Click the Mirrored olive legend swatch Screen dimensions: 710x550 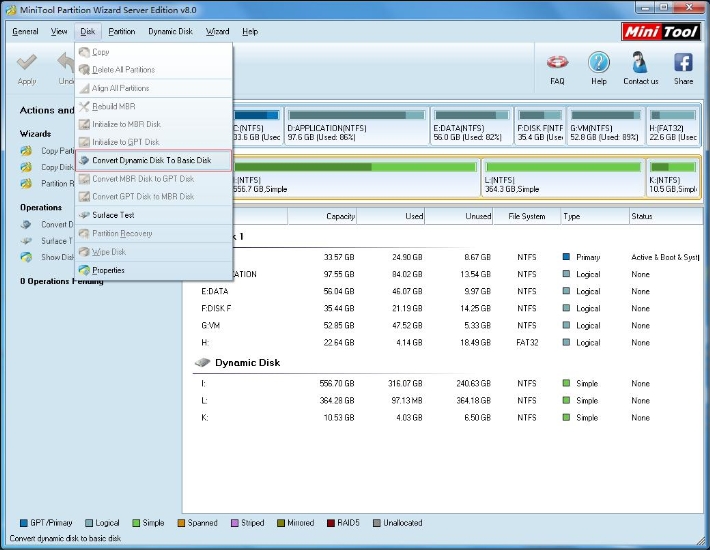point(281,523)
